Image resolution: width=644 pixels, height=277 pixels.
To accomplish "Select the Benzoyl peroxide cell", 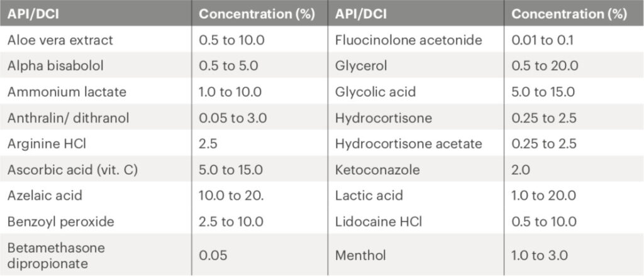I will tap(60, 221).
